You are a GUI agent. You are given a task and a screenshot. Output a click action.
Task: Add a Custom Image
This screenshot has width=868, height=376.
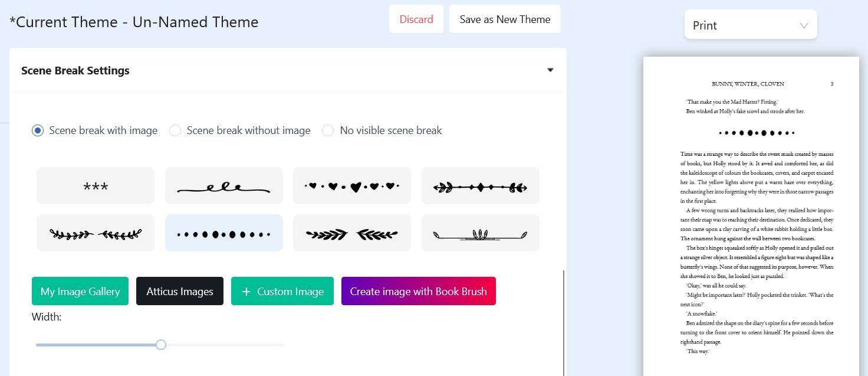(x=282, y=291)
